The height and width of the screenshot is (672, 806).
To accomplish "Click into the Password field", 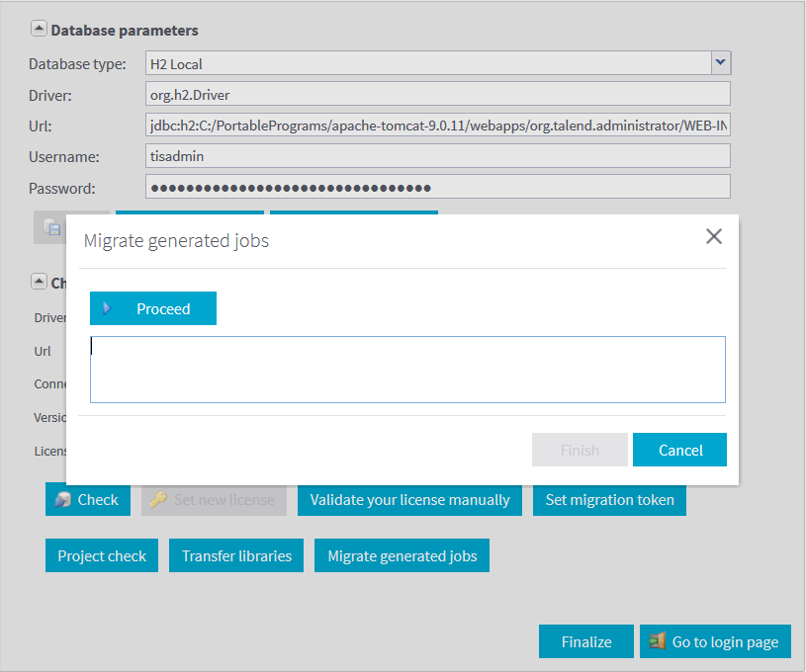I will point(437,188).
